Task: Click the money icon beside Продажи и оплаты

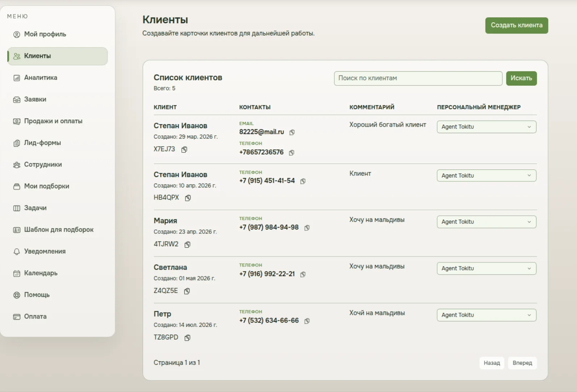Action: 17,121
